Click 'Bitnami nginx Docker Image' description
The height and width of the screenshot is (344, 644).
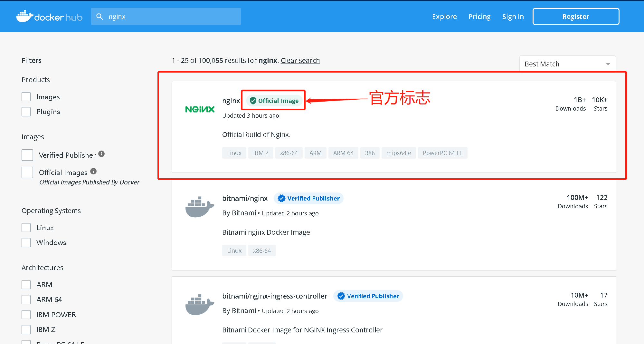coord(266,232)
